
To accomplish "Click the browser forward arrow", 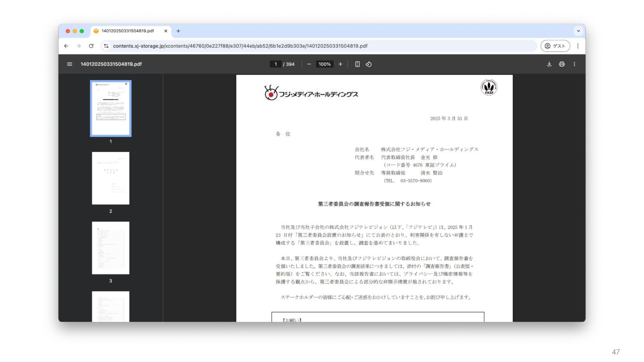I will tap(79, 46).
